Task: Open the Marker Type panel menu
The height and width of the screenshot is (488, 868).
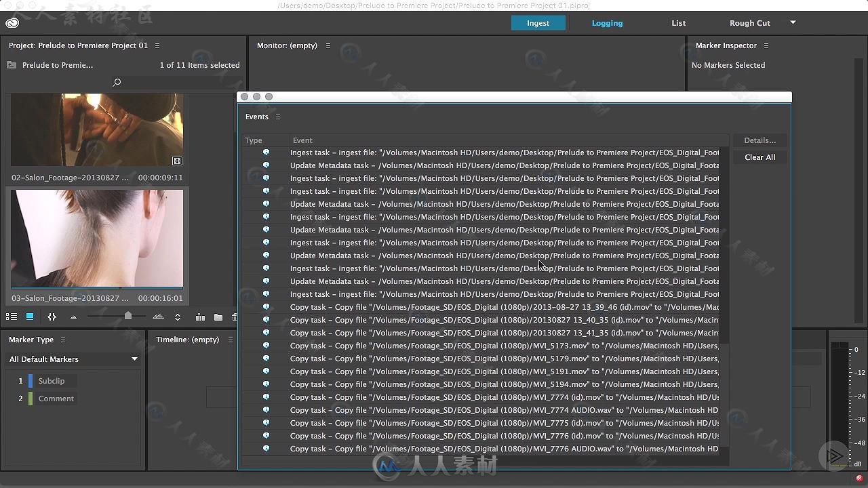Action: [x=63, y=340]
